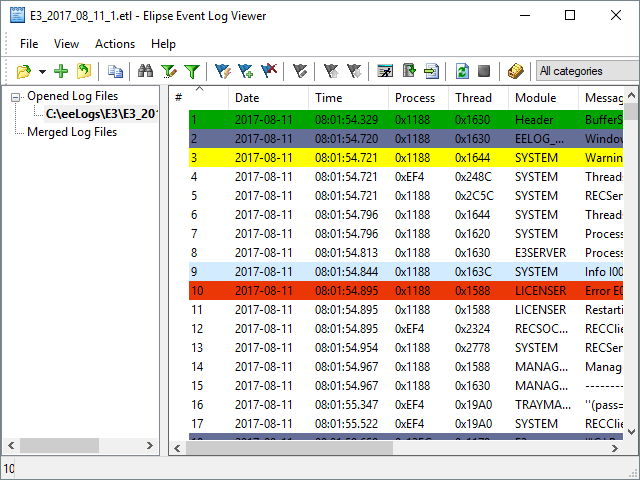Image resolution: width=640 pixels, height=480 pixels.
Task: Click the gray stop square icon
Action: (x=484, y=71)
